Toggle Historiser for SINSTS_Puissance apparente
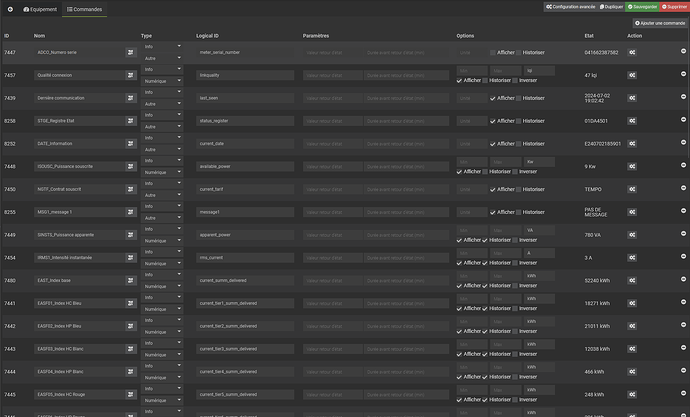This screenshot has height=417, width=690. point(485,240)
